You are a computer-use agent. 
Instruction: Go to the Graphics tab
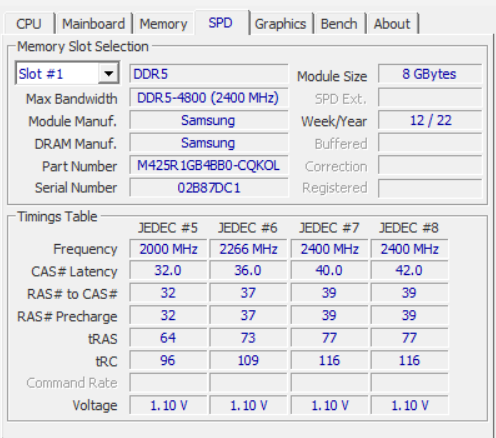tap(280, 24)
